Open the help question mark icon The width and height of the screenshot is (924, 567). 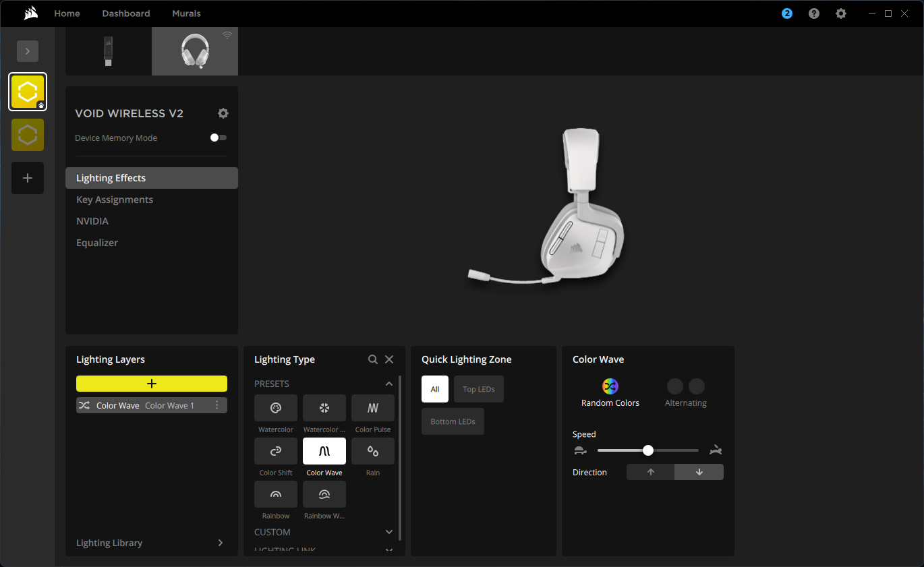(814, 13)
